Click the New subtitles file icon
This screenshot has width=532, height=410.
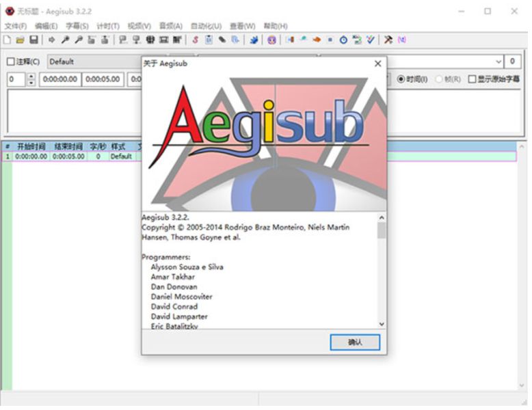click(x=7, y=40)
